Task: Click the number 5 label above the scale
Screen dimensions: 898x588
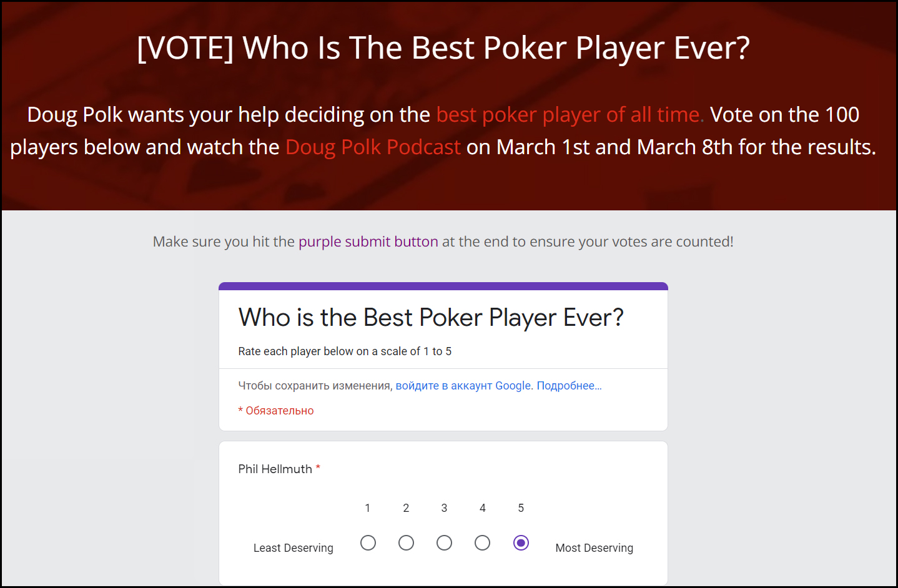Action: (521, 508)
